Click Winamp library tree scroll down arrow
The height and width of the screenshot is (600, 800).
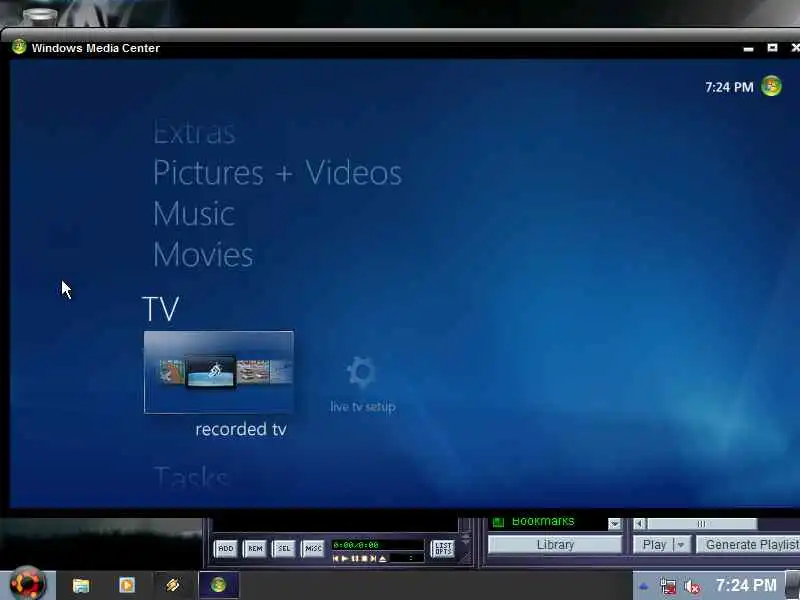pyautogui.click(x=614, y=523)
